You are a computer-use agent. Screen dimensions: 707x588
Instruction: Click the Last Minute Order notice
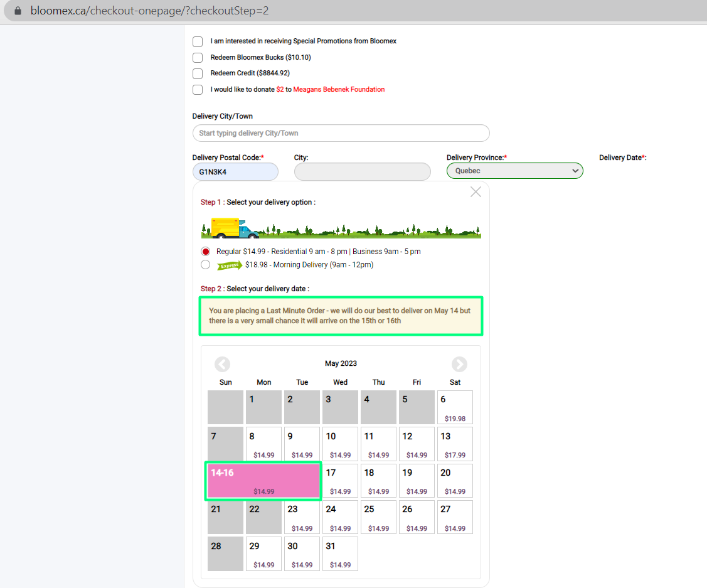[341, 316]
